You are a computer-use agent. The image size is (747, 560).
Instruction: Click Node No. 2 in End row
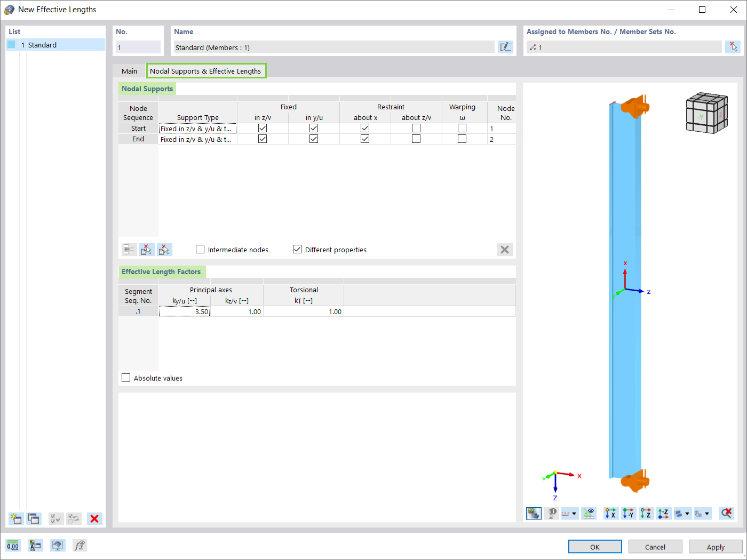502,139
